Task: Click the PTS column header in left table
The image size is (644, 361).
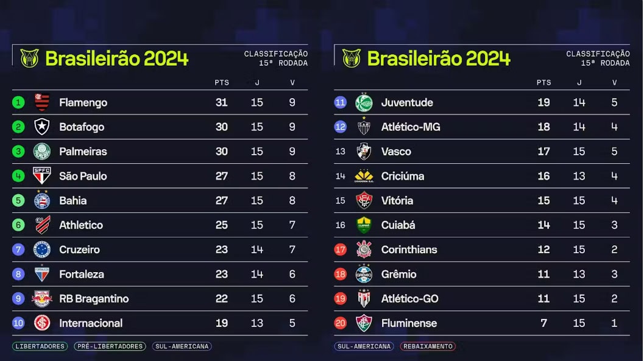Action: (222, 82)
